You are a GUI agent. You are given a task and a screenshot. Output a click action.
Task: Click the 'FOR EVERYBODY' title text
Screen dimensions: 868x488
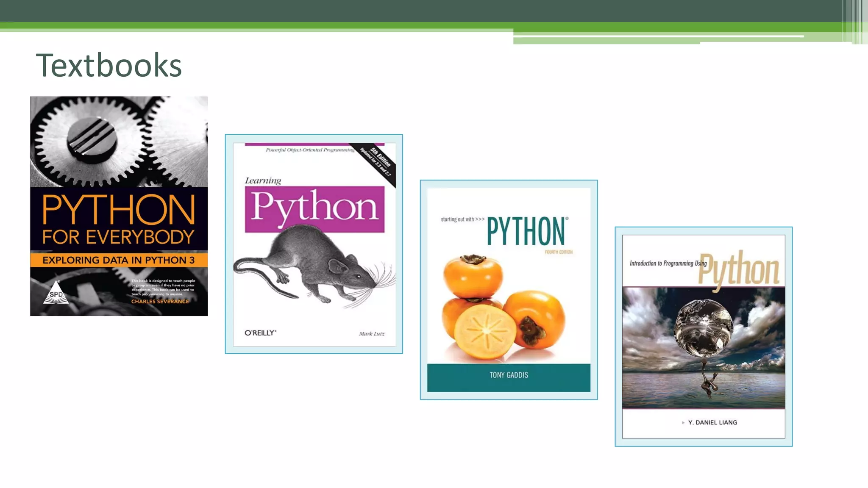tap(119, 237)
